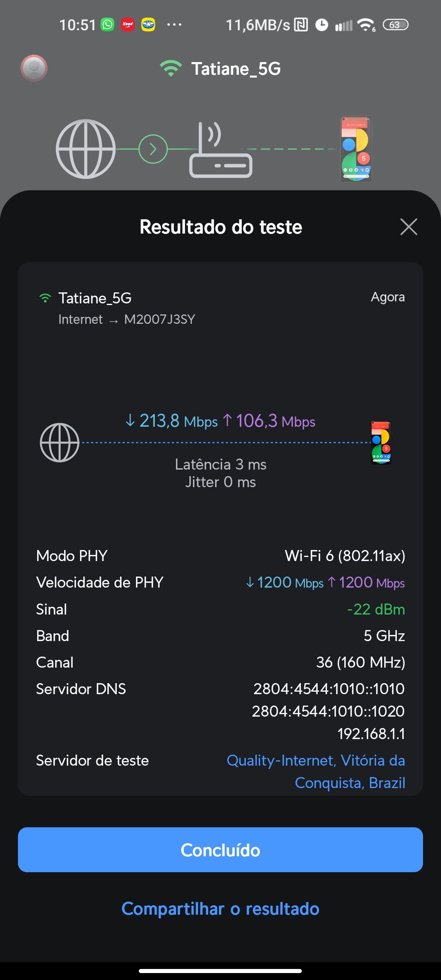Viewport: 441px width, 980px height.
Task: Tap the three-dots notification overflow icon
Action: click(174, 25)
